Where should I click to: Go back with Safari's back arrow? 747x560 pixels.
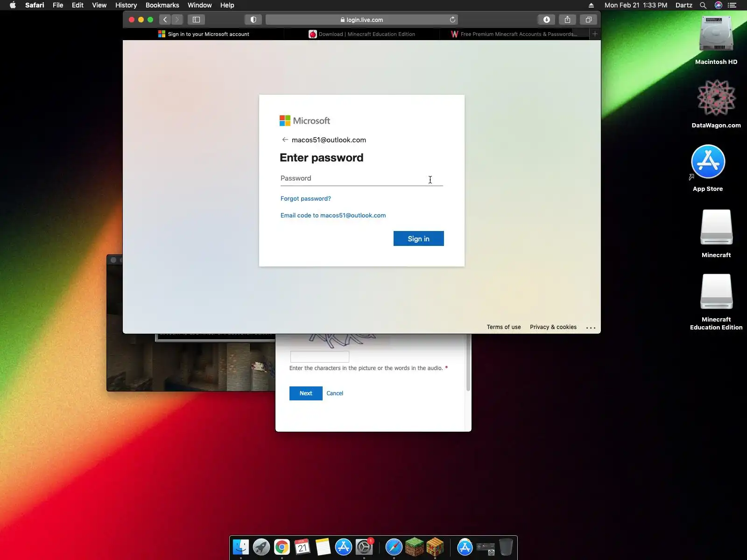(165, 20)
